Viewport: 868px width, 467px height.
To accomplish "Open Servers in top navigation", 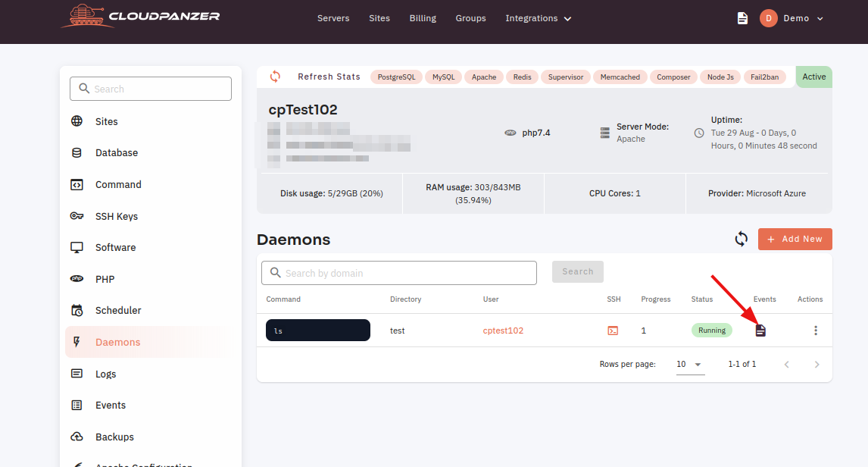I will pos(333,18).
